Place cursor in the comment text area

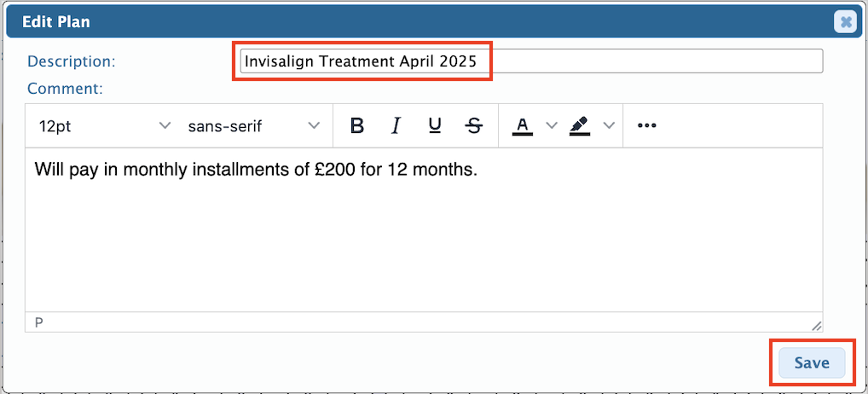pos(424,229)
